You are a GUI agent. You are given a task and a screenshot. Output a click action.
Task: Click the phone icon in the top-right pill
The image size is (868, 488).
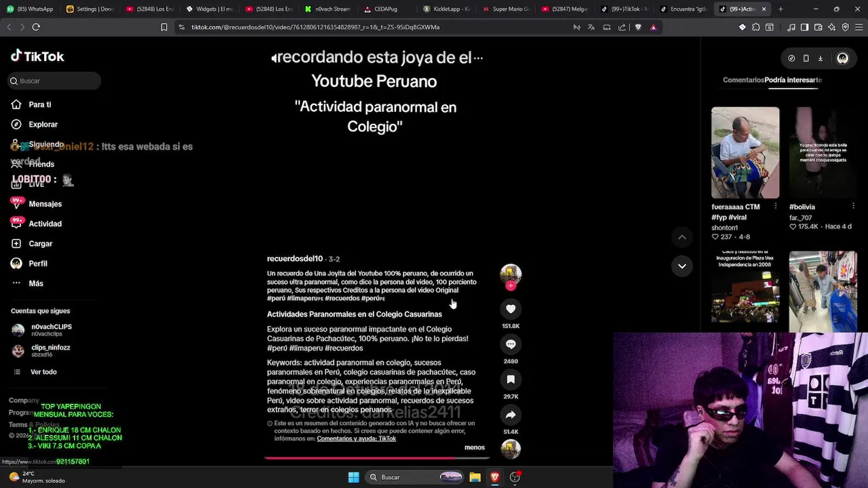[x=806, y=58]
